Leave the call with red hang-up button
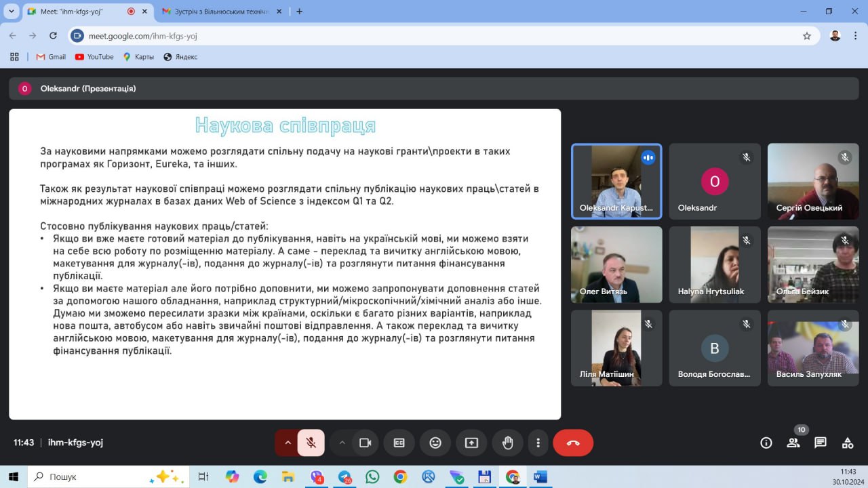The width and height of the screenshot is (868, 488). (x=573, y=443)
